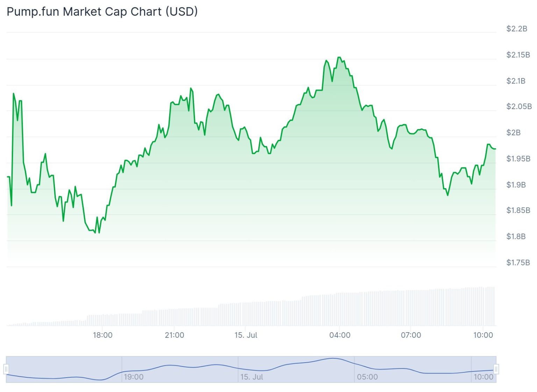This screenshot has height=392, width=537.
Task: Click the Pump.fun Market Cap Chart title
Action: [x=102, y=12]
